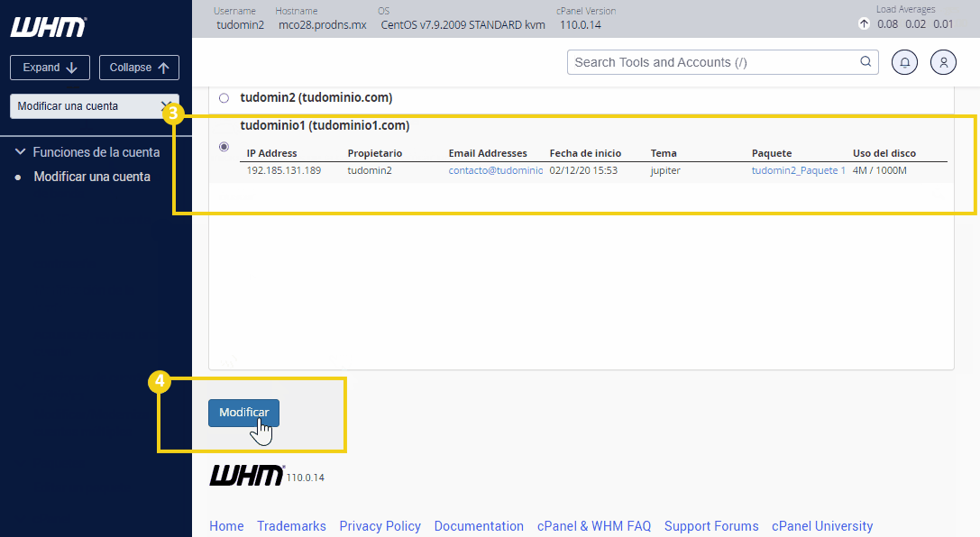Image resolution: width=980 pixels, height=537 pixels.
Task: Click the date value 02/12/20 15:53
Action: tap(583, 170)
